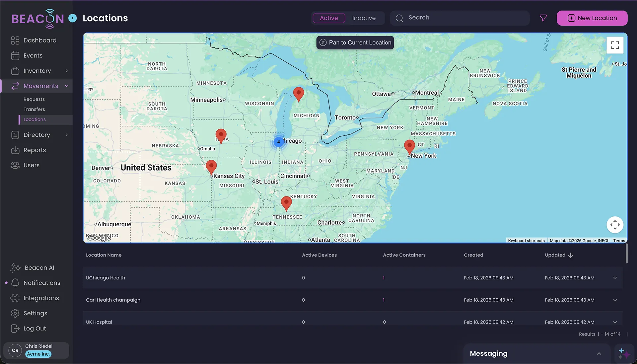Open the Reports section
The height and width of the screenshot is (364, 637).
[x=35, y=150]
